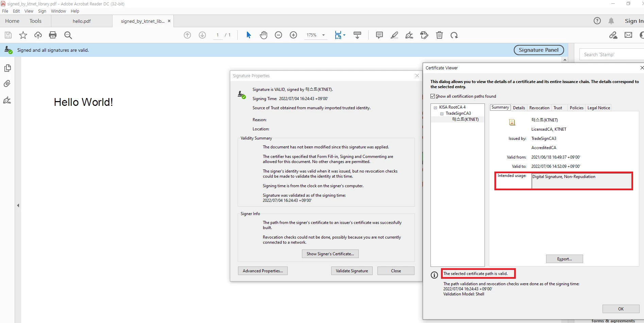Open page thumbnails in left sidebar
Screen dimensions: 644x323
pos(7,68)
